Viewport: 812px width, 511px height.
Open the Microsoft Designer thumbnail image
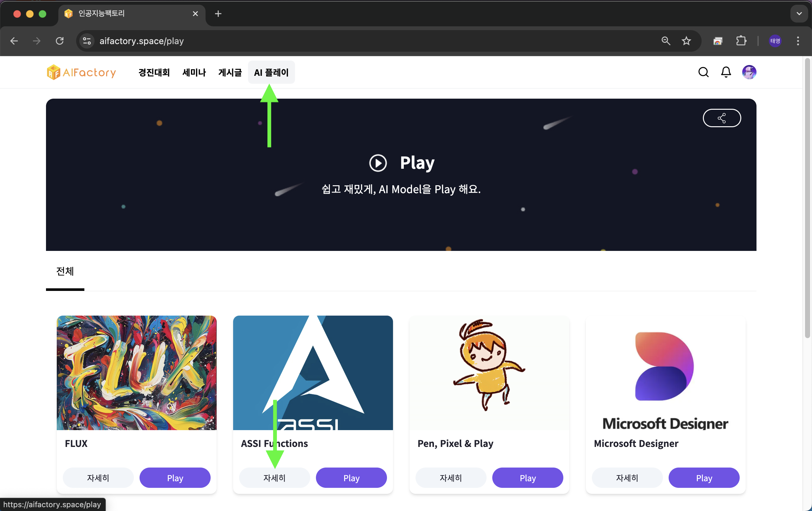[666, 373]
